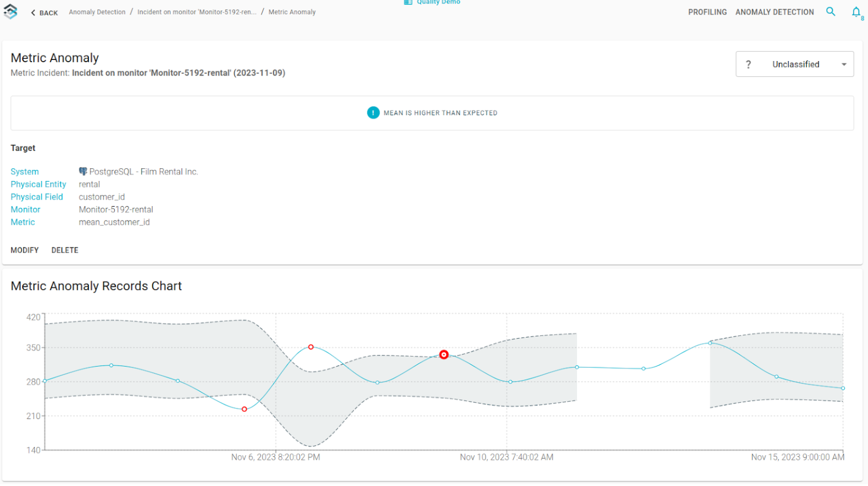Click the Metric label link

coord(23,222)
